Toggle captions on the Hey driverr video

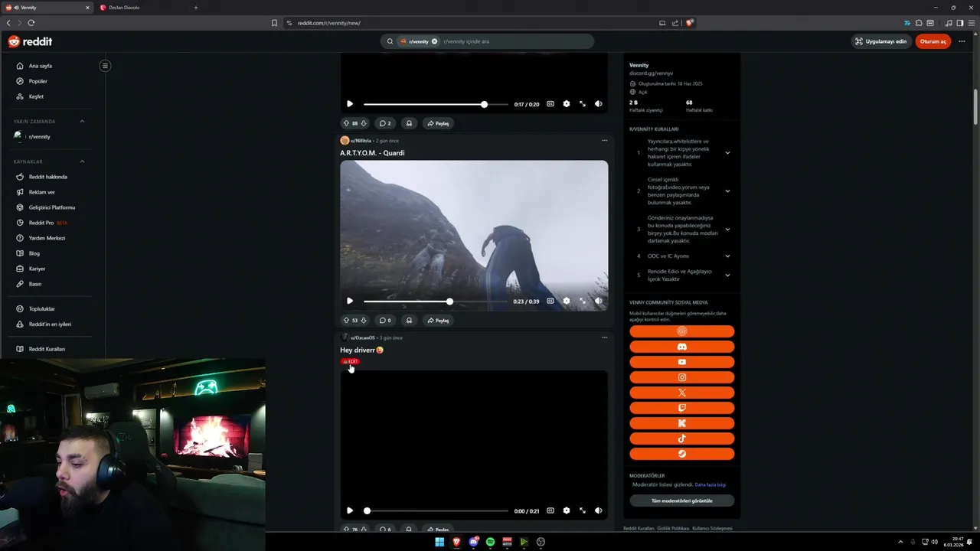pos(550,510)
